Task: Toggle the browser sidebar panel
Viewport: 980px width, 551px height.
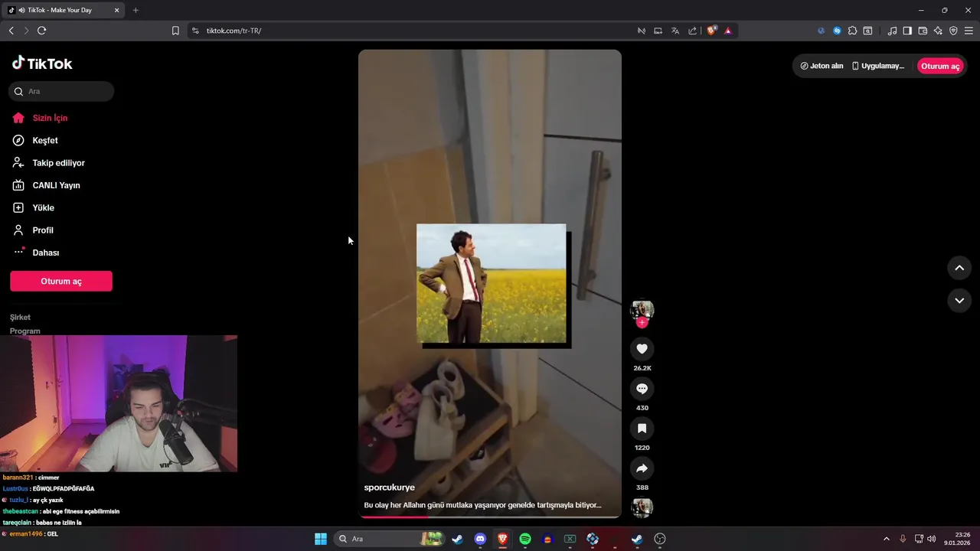Action: (907, 31)
